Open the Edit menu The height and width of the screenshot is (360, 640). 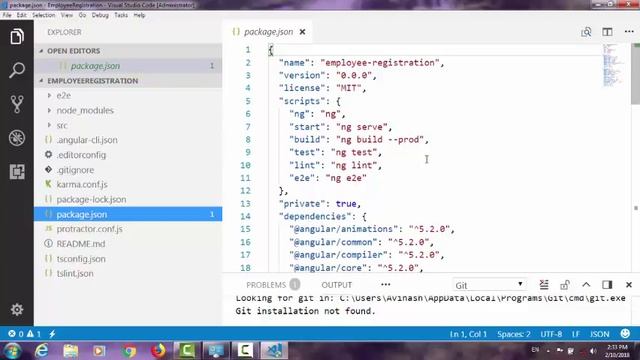(x=22, y=15)
